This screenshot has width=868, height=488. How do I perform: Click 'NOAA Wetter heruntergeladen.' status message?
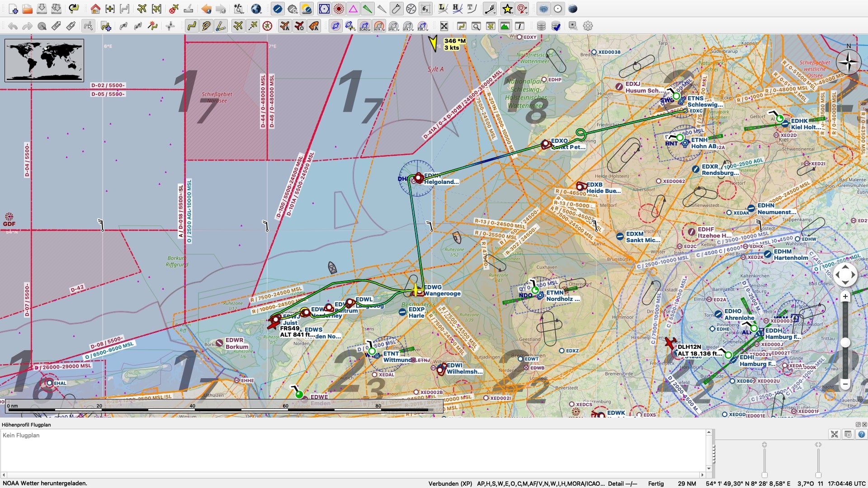click(x=45, y=483)
